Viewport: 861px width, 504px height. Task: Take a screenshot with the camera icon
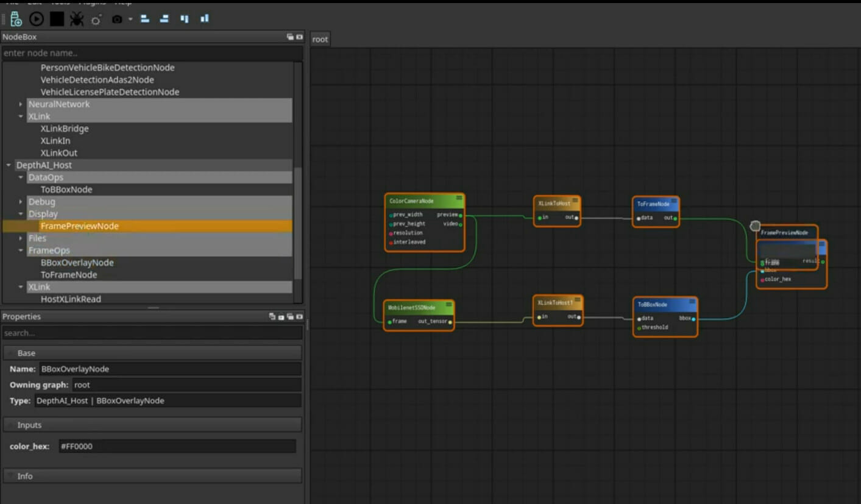[117, 20]
